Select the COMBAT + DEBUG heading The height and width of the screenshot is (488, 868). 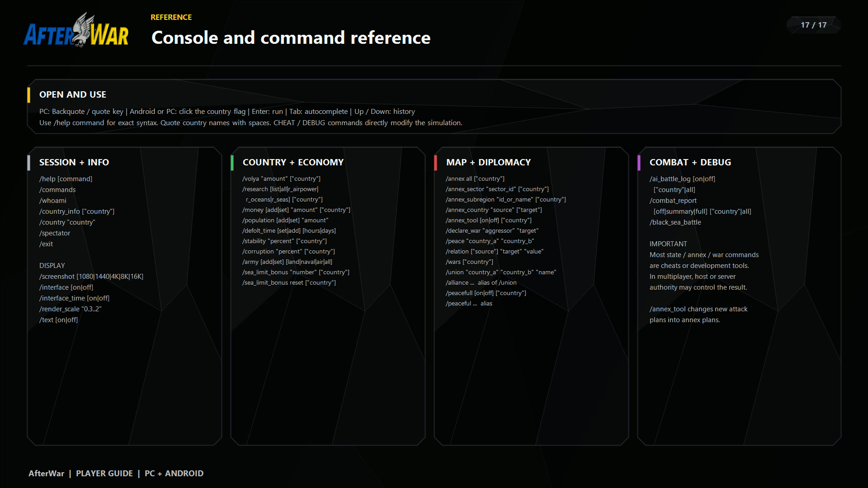pyautogui.click(x=690, y=162)
